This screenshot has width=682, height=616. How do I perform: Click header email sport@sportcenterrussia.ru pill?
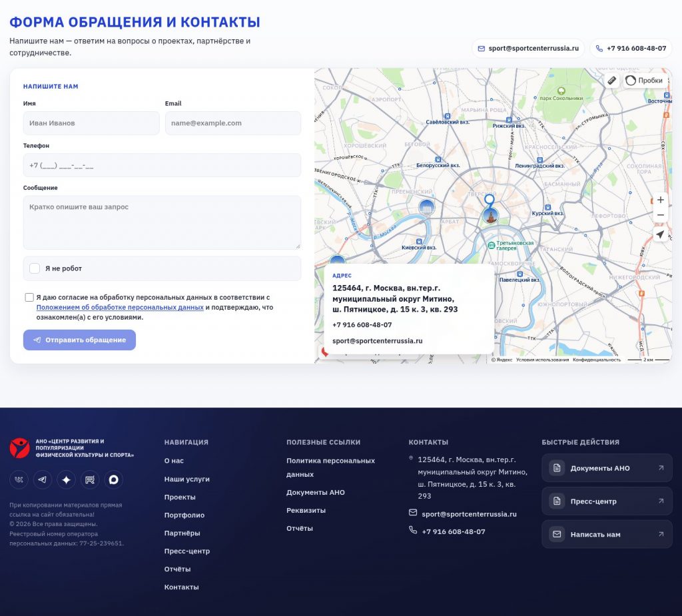[529, 49]
